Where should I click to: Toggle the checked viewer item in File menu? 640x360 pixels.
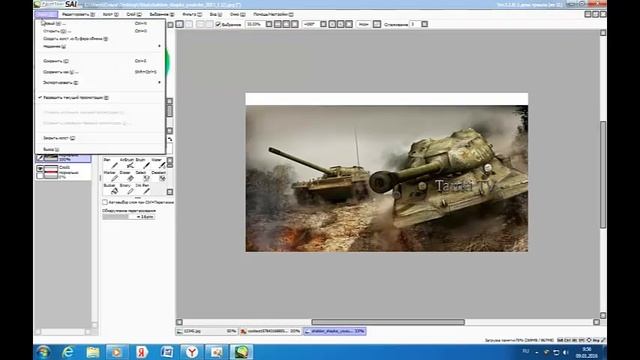76,98
